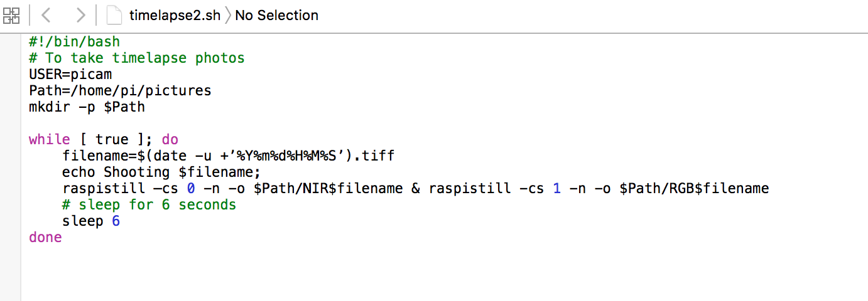The height and width of the screenshot is (301, 868).
Task: Click the filename=$(date ...) line
Action: 227,156
